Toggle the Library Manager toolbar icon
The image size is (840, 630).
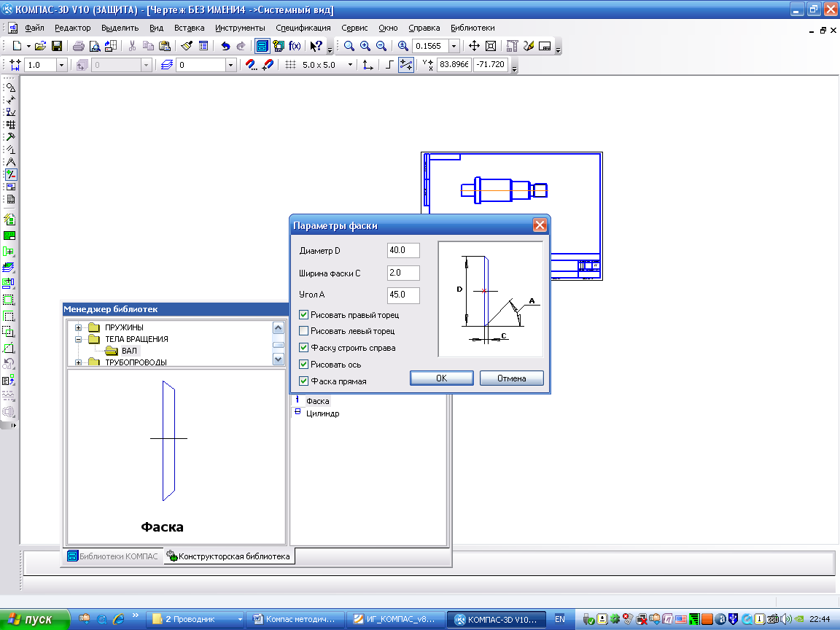click(262, 46)
